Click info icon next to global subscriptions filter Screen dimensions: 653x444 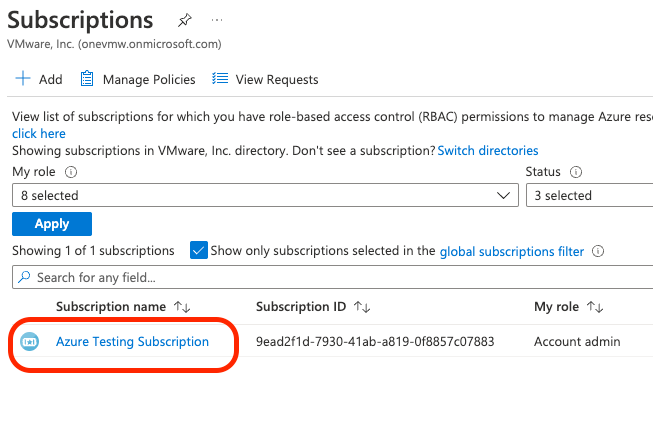click(598, 251)
